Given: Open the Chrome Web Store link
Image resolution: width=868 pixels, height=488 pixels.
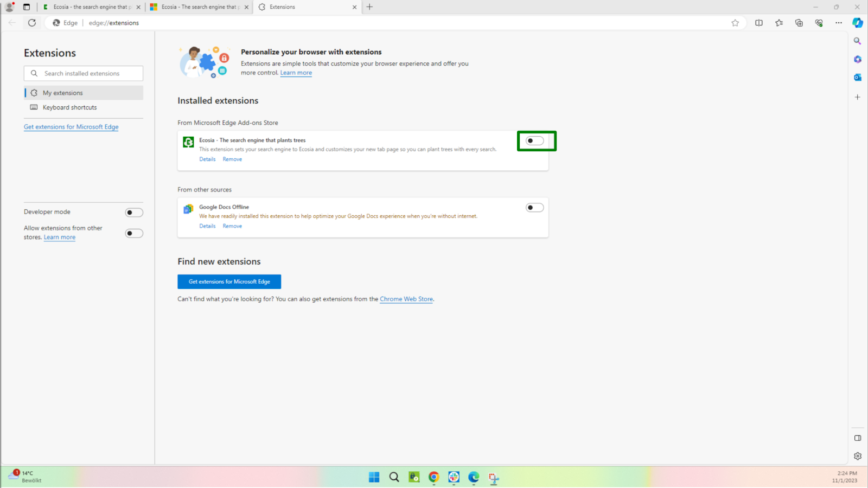Looking at the screenshot, I should pyautogui.click(x=406, y=299).
